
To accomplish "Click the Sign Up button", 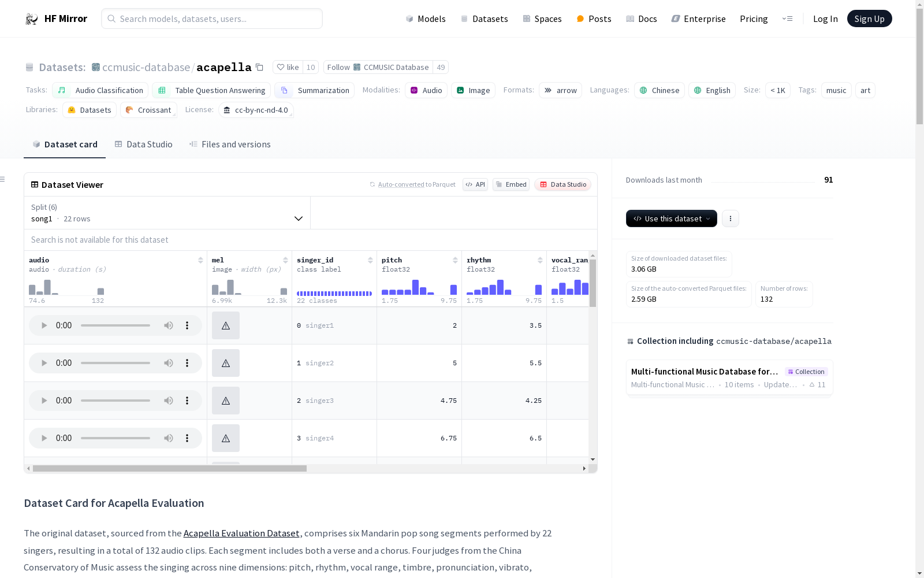I will (869, 18).
